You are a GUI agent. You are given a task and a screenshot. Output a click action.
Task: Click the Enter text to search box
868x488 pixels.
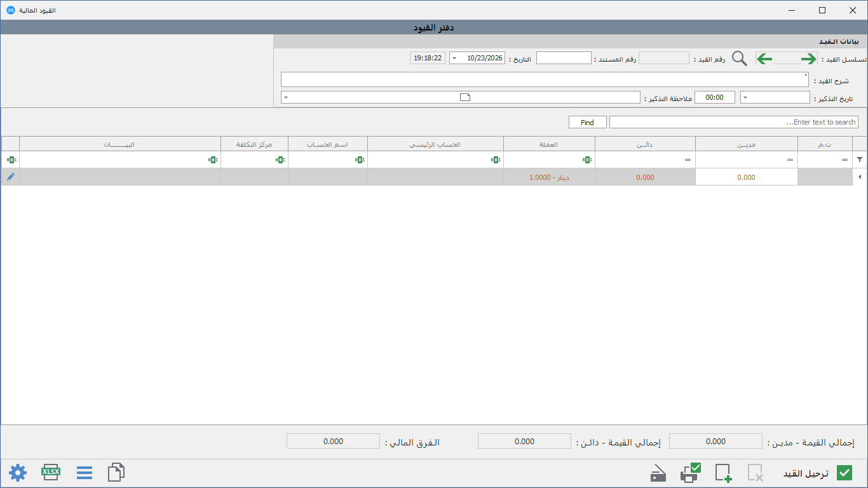tap(733, 122)
